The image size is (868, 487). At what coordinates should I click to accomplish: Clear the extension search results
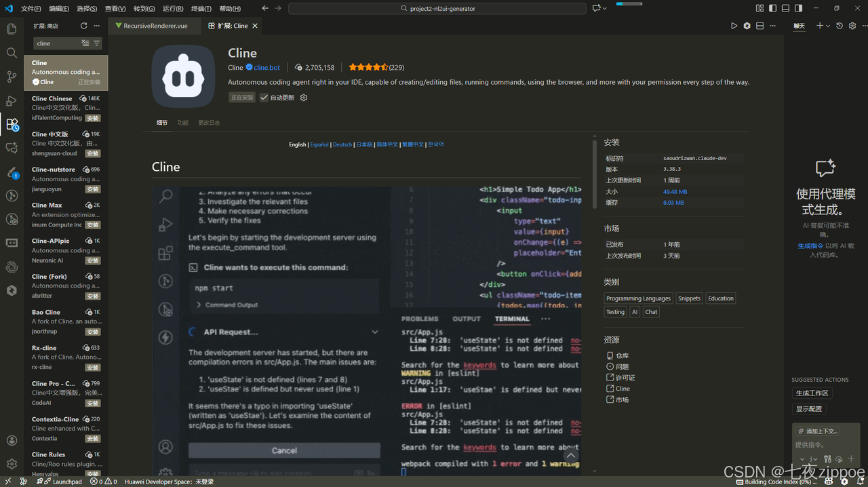click(85, 43)
